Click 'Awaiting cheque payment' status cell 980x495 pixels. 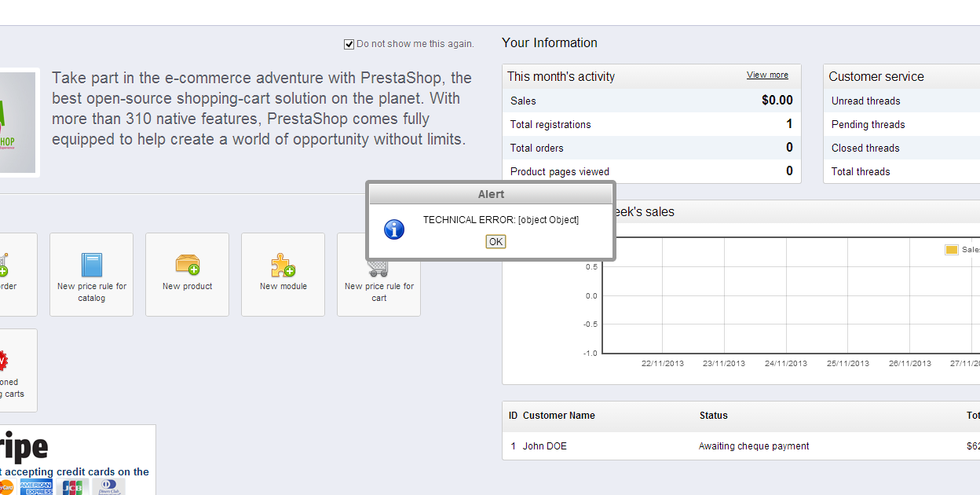point(754,446)
